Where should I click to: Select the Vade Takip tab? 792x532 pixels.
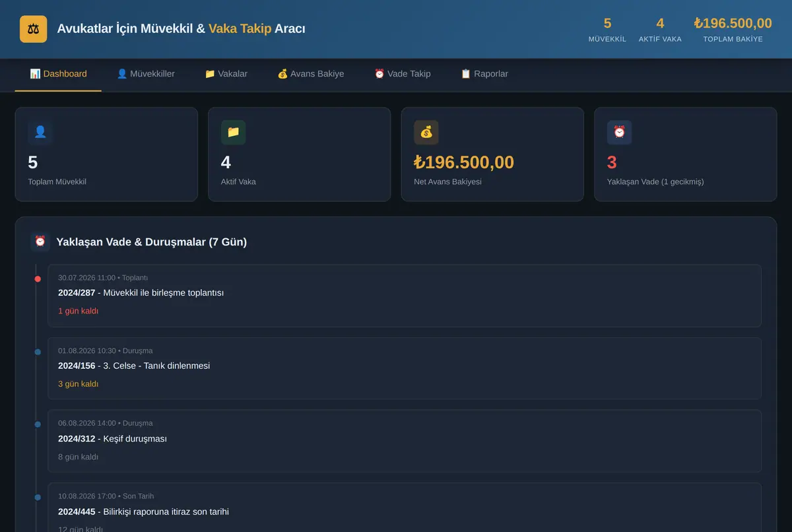[x=403, y=74]
